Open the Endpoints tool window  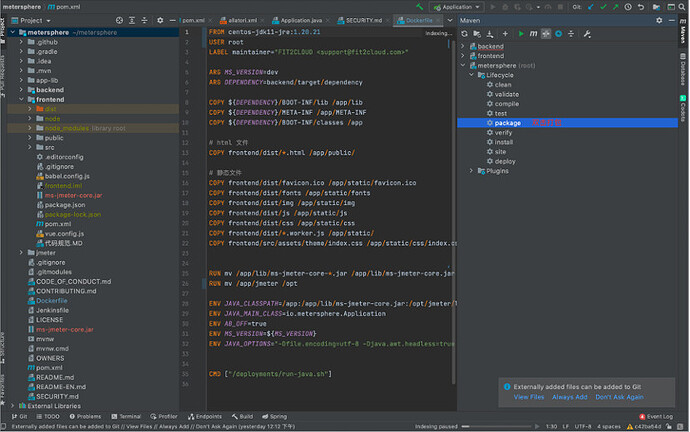pos(205,416)
